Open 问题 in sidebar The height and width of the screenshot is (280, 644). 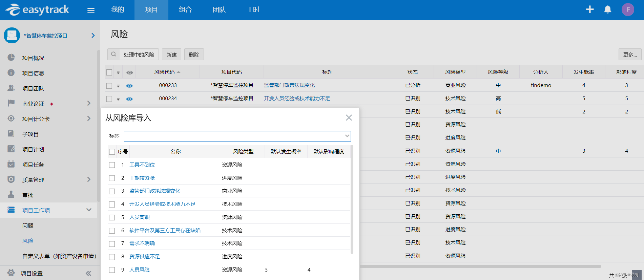coord(28,225)
